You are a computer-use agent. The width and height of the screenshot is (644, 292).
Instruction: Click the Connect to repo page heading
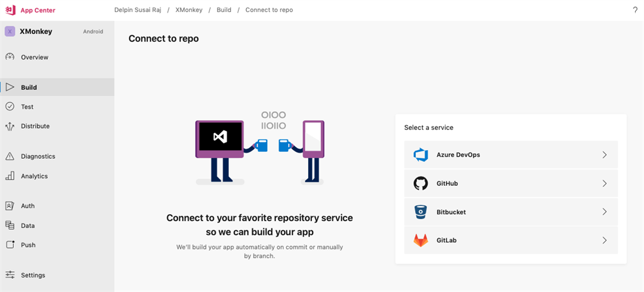164,38
